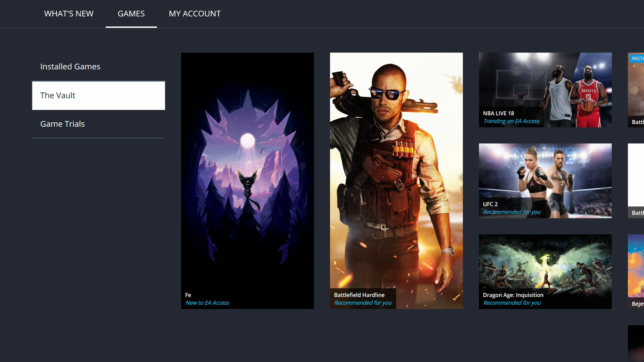
Task: Open the MY ACCOUNT tab
Action: click(x=195, y=14)
